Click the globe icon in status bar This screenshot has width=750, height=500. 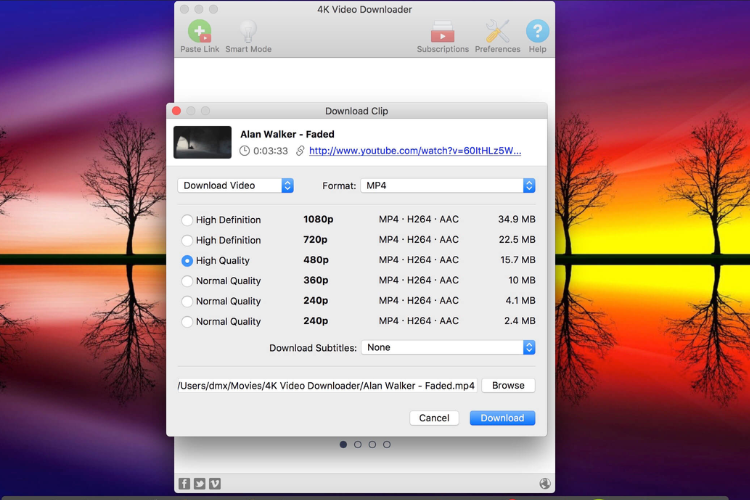[544, 484]
